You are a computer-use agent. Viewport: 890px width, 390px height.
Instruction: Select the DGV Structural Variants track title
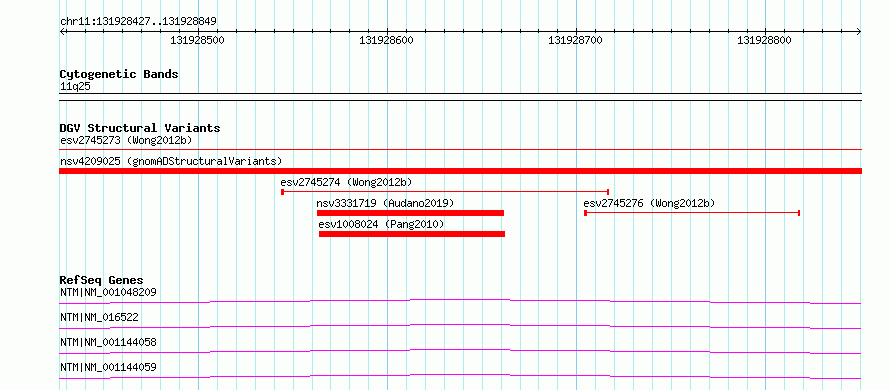[140, 128]
